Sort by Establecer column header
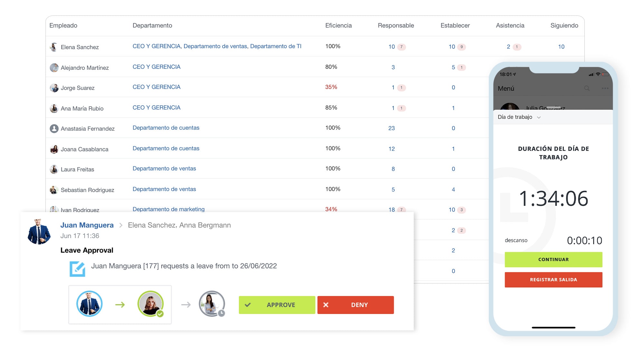The height and width of the screenshot is (352, 644). point(455,25)
